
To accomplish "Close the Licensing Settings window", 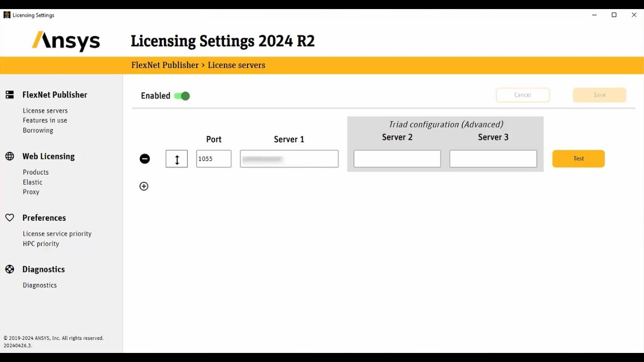I will (634, 15).
